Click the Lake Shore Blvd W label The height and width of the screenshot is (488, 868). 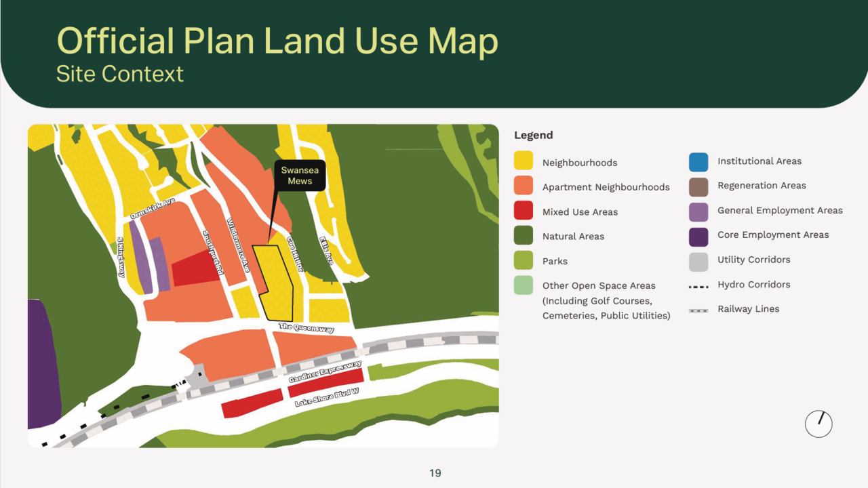coord(326,398)
